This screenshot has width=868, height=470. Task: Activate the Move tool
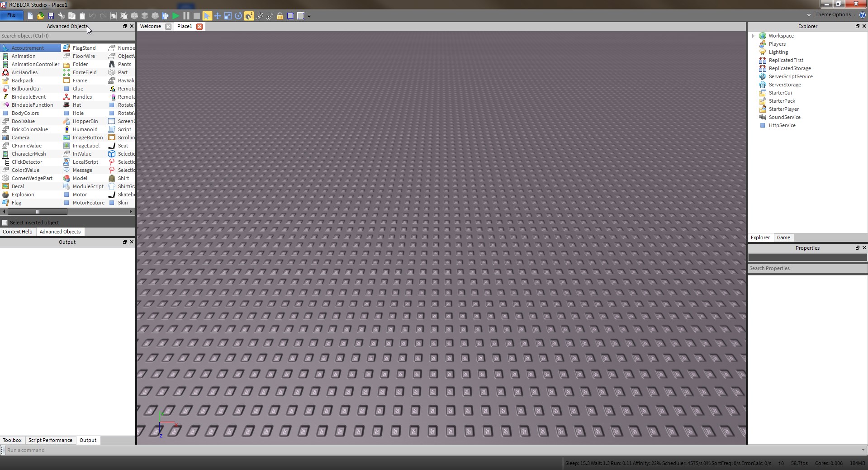218,16
